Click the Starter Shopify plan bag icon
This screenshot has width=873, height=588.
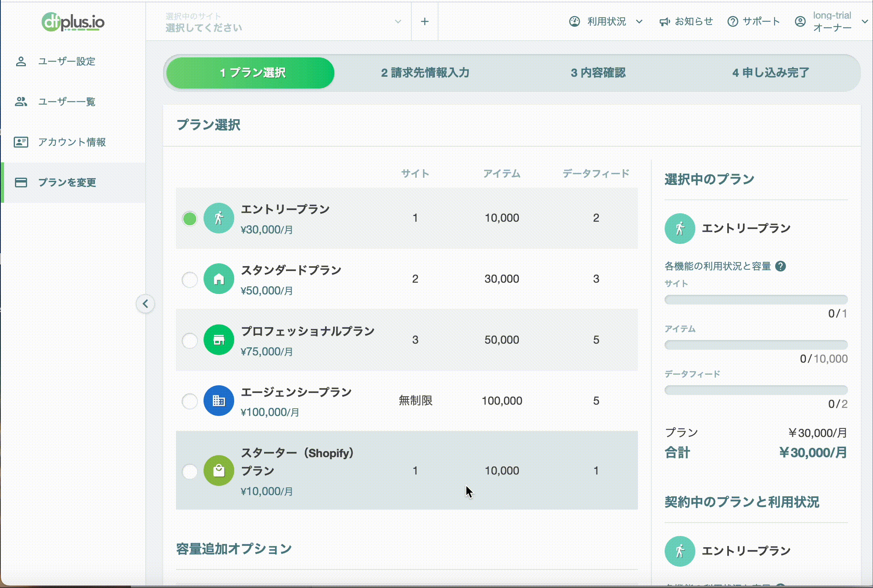[219, 470]
